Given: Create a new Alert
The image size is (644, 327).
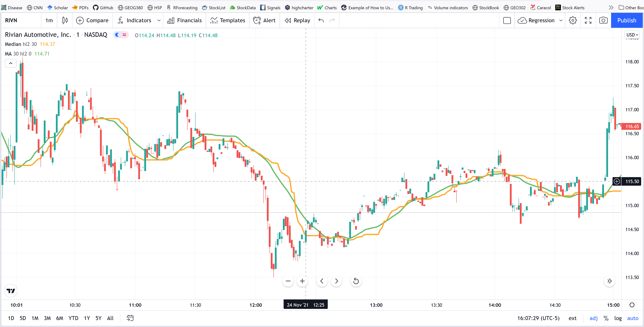Looking at the screenshot, I should point(264,20).
